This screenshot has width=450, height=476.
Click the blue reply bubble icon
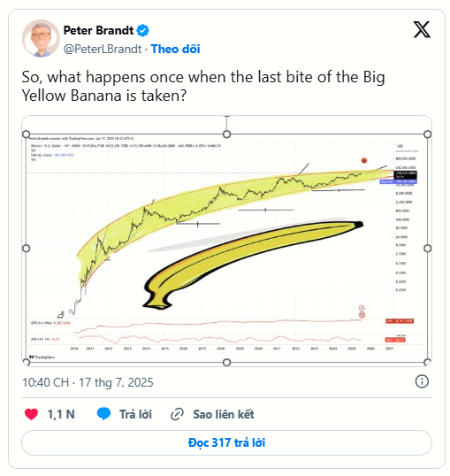point(103,414)
